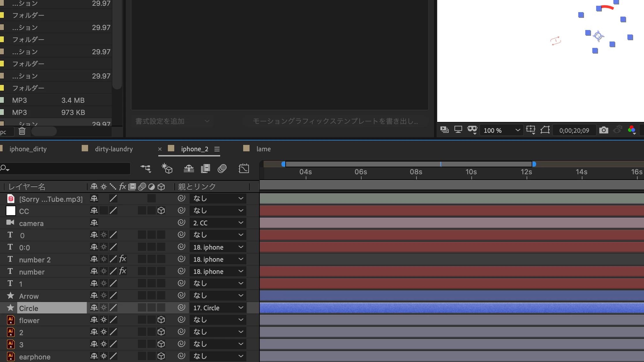Screen dimensions: 644x362
Task: Enable the motion blur icon
Action: 222,168
